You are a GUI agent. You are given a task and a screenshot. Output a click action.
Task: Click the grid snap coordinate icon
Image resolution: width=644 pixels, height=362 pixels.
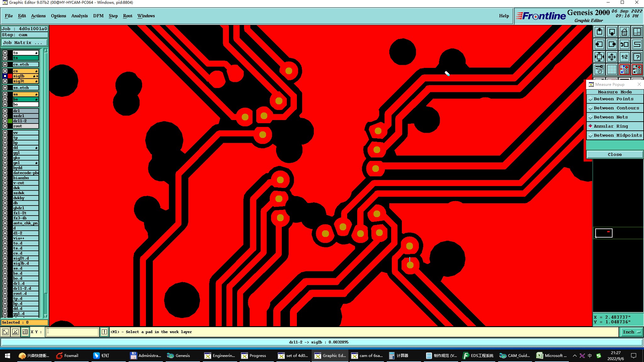(25, 332)
